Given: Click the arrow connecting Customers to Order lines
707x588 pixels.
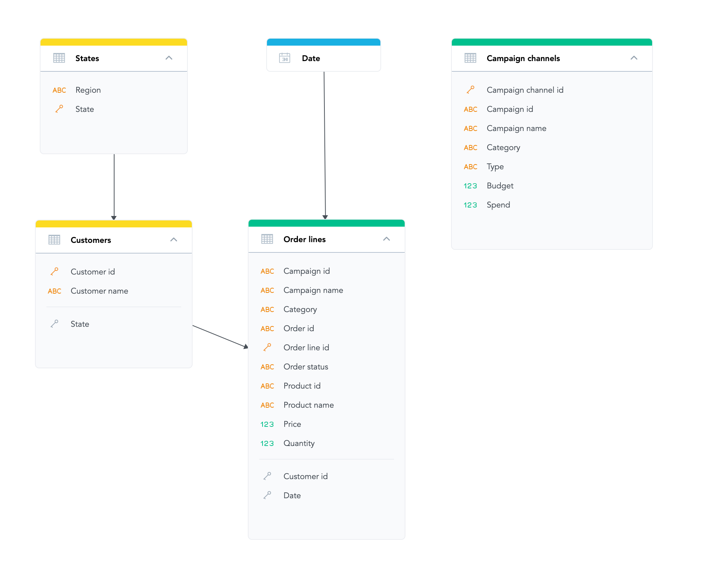Looking at the screenshot, I should [x=220, y=336].
